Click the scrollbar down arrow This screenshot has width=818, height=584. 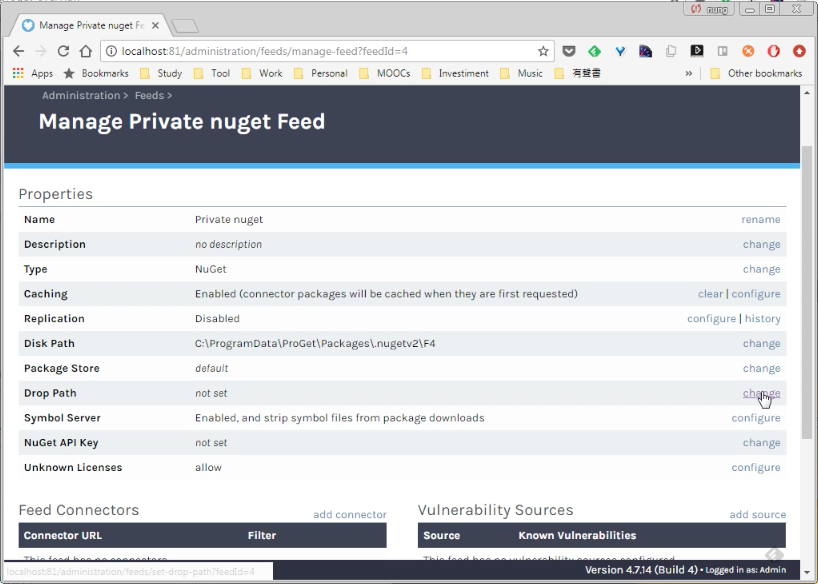[807, 573]
